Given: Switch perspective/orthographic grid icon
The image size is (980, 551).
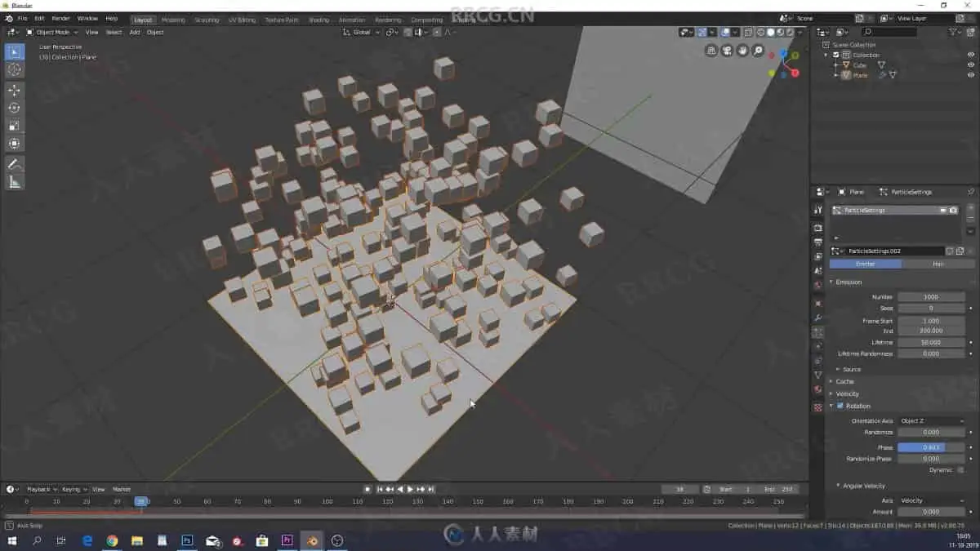Looking at the screenshot, I should pyautogui.click(x=711, y=51).
